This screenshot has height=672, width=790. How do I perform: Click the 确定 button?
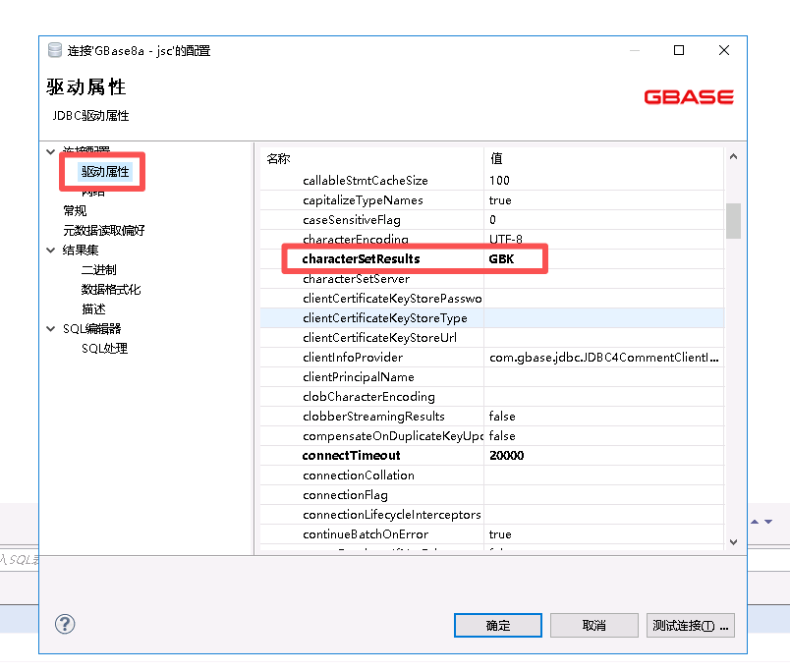click(x=498, y=625)
